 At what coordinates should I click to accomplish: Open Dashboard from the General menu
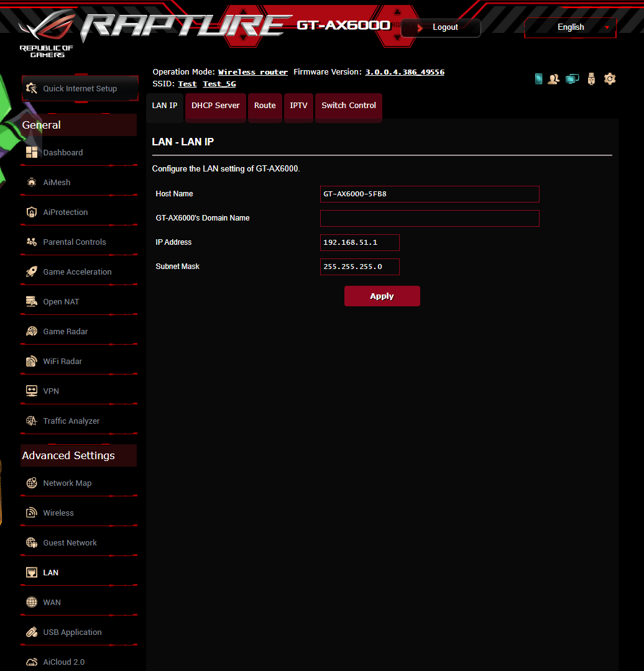(63, 153)
